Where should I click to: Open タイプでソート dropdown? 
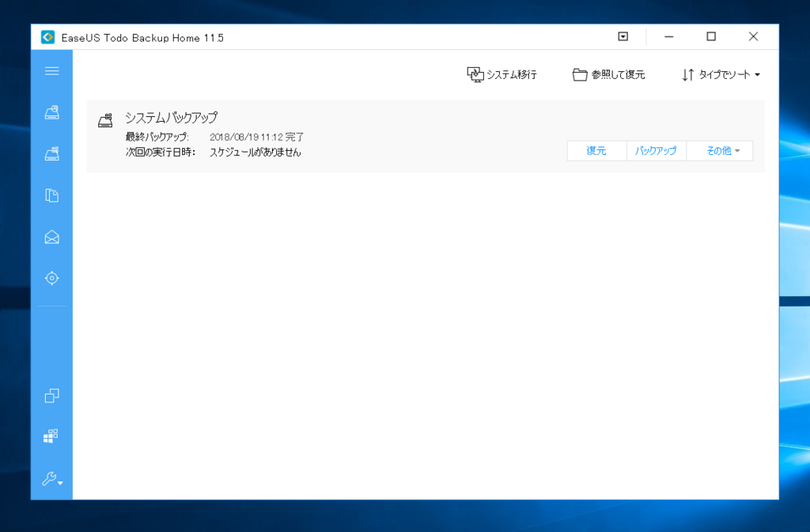click(721, 75)
